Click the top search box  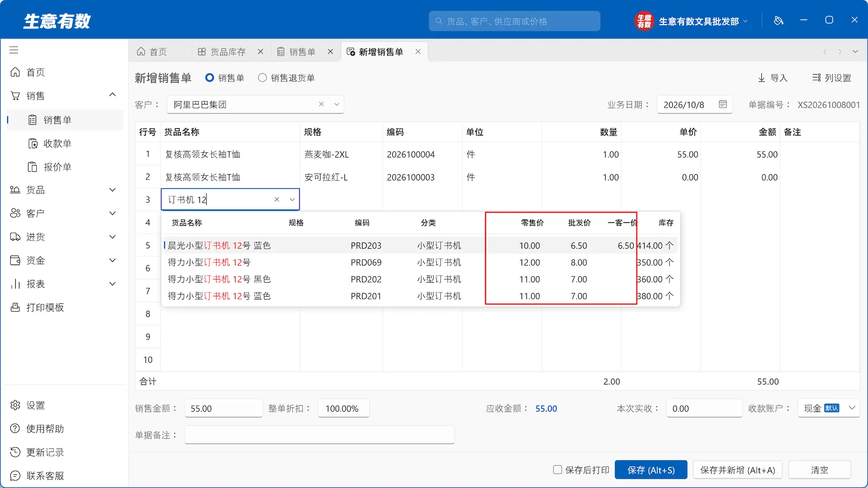coord(514,21)
